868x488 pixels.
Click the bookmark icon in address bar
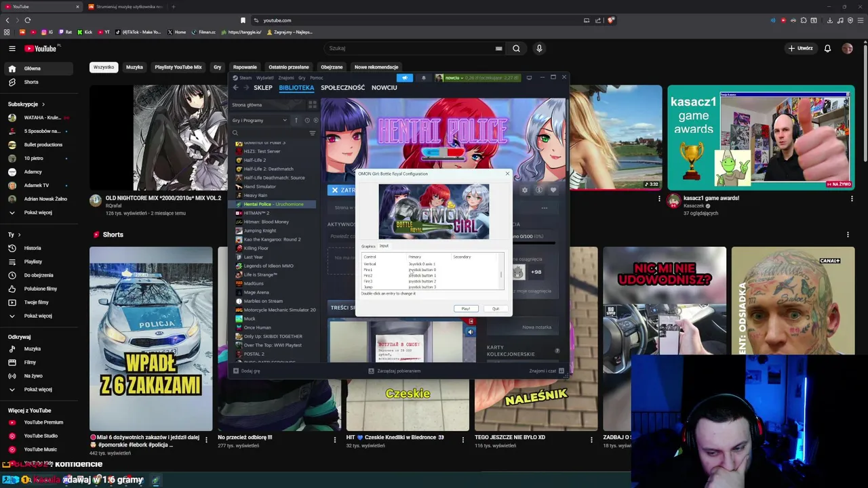(243, 20)
